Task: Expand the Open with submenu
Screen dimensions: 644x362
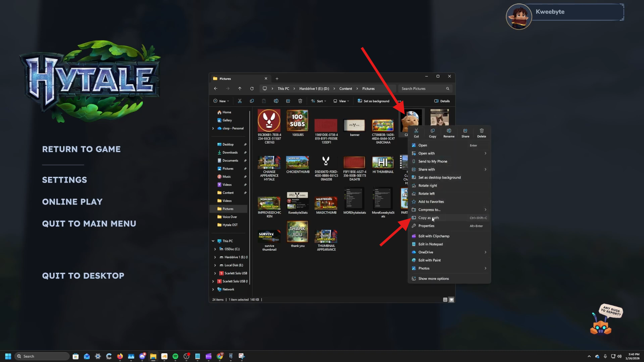Action: click(x=426, y=153)
